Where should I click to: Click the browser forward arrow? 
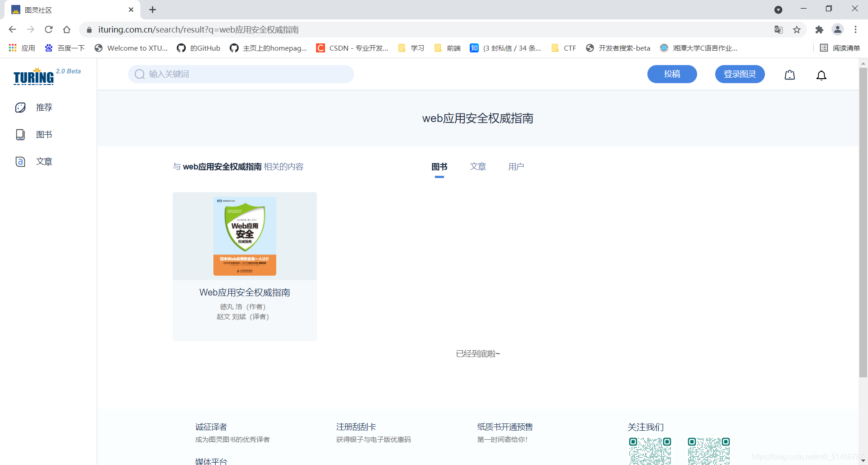click(30, 29)
